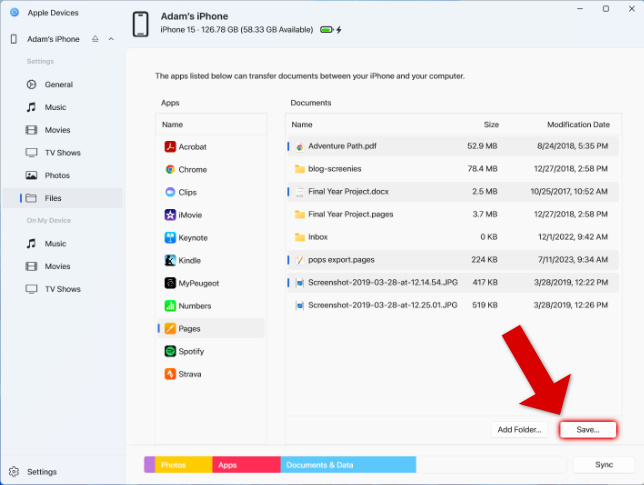Select the Keynote app icon
Screen dimensions: 644x485
pyautogui.click(x=170, y=237)
